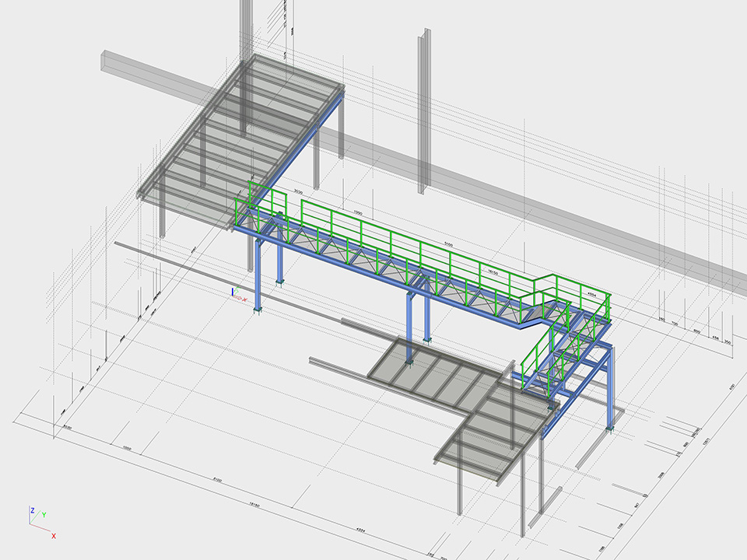Screen dimensions: 747x560
Task: Select the middle blue double column under walkway
Action: (418, 315)
